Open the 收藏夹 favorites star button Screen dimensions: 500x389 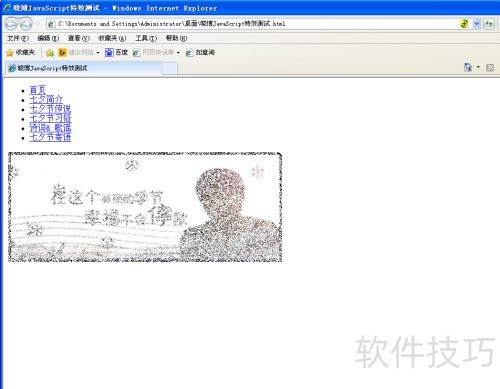click(21, 52)
